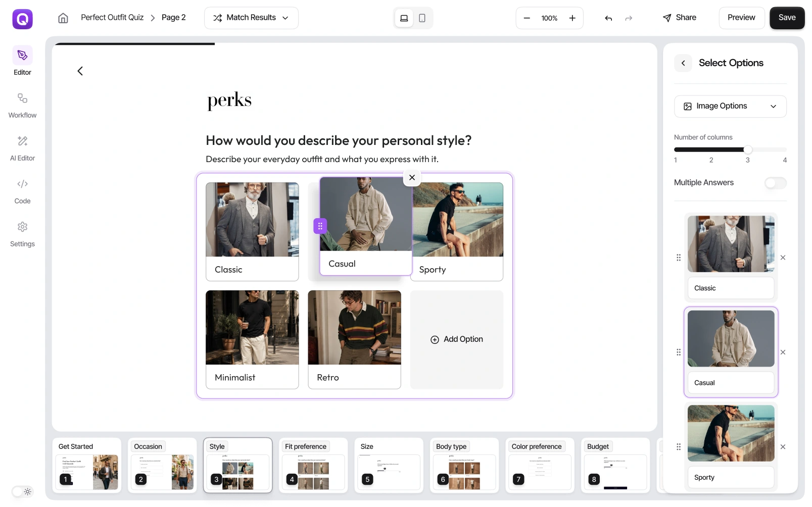
Task: Open the Fit preference page thumbnail
Action: click(x=313, y=465)
